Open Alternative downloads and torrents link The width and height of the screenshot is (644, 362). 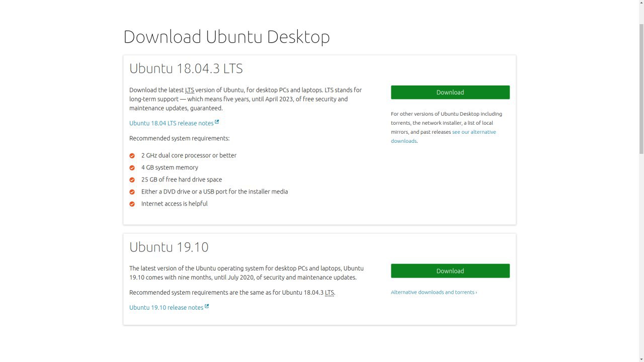434,292
